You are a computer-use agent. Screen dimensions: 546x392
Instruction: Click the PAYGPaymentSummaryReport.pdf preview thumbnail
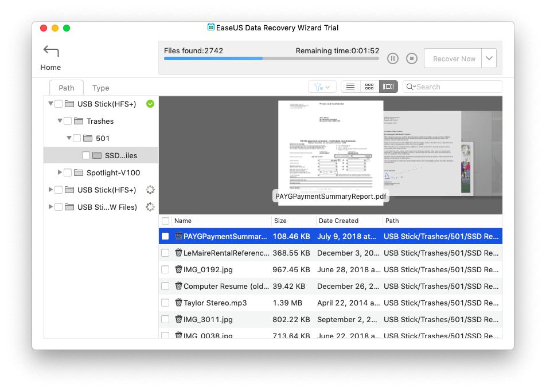coord(331,153)
